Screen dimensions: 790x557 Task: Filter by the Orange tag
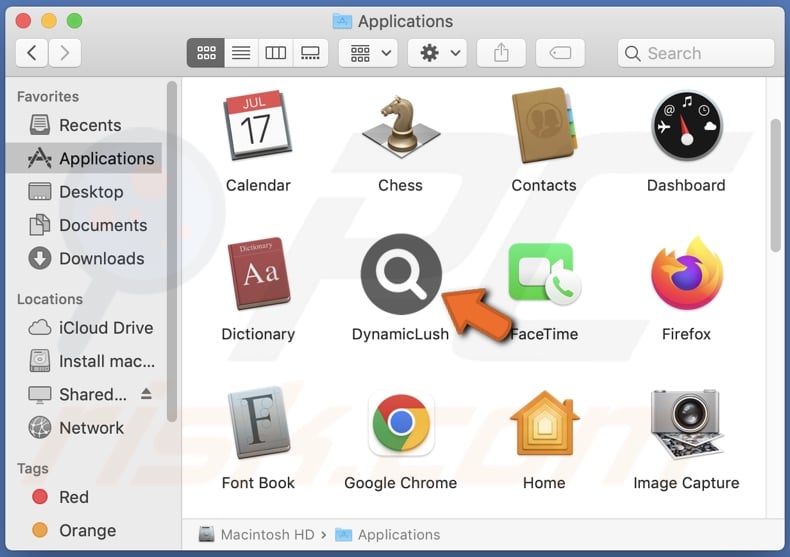85,530
